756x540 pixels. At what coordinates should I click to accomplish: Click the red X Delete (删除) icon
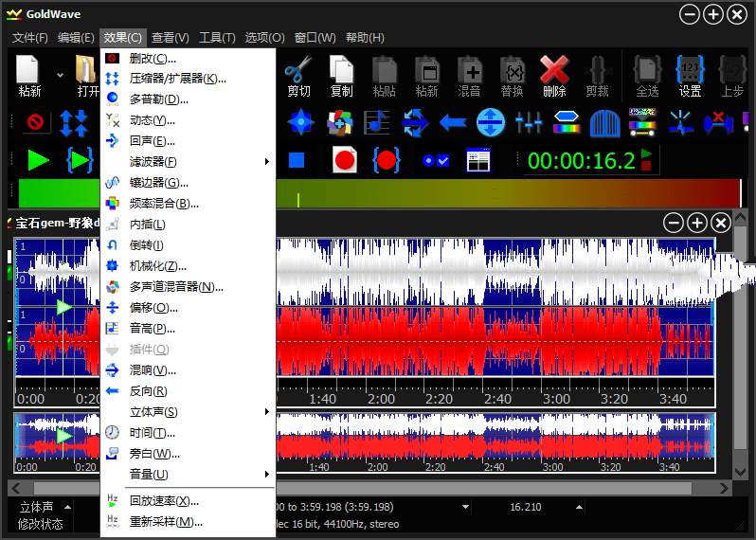tap(554, 76)
